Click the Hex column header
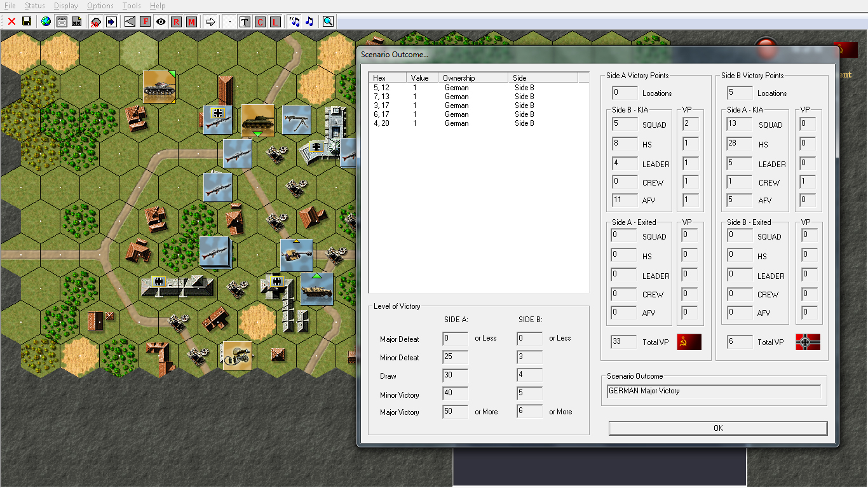 pos(388,78)
